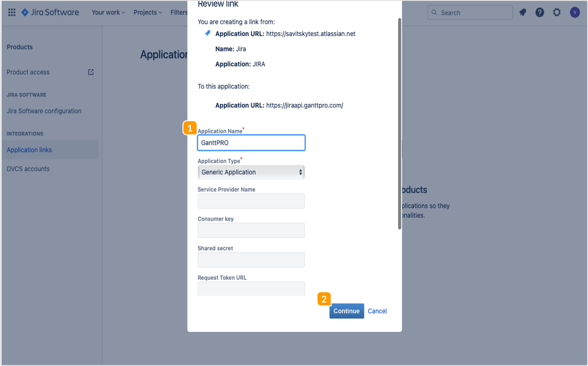Open Product access in new tab via external-link icon
The height and width of the screenshot is (366, 588).
coord(91,72)
